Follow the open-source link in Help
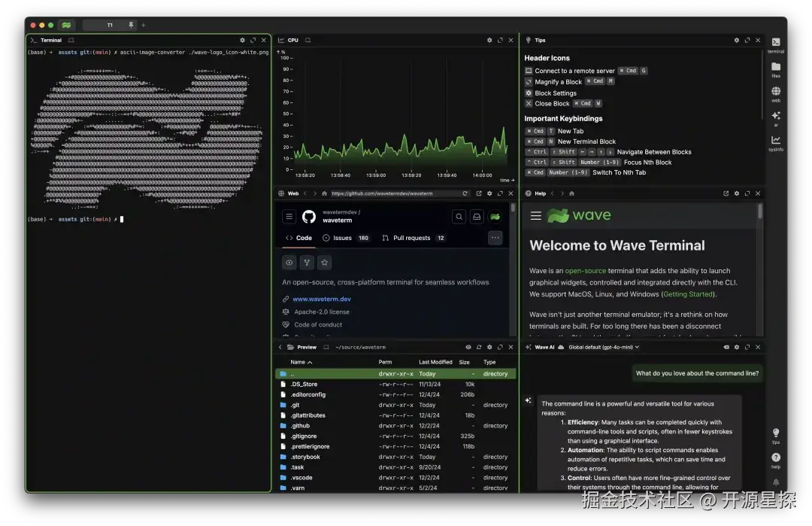This screenshot has height=526, width=812. (x=585, y=270)
